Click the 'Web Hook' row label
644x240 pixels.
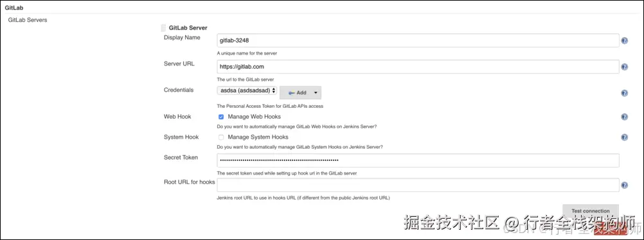(177, 117)
